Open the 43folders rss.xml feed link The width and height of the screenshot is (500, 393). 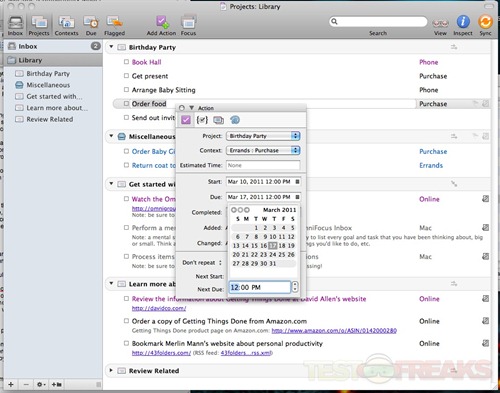246,353
